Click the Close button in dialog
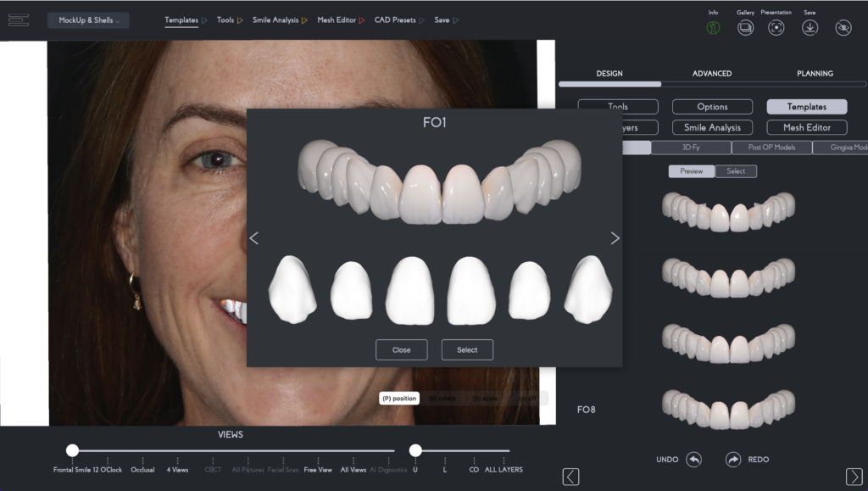 (402, 350)
